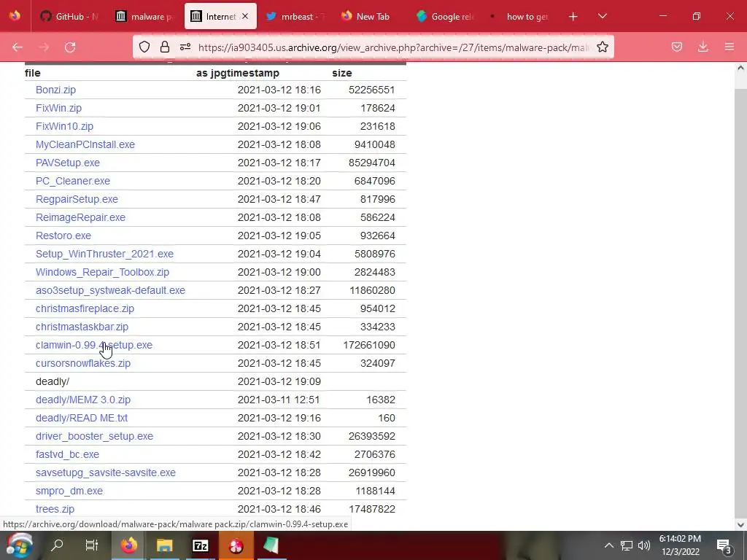This screenshot has height=560, width=747.
Task: Download fastvd_bc.exe
Action: pos(67,454)
